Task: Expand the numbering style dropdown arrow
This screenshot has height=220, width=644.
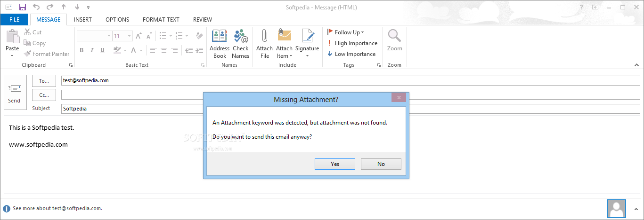Action: pos(187,36)
